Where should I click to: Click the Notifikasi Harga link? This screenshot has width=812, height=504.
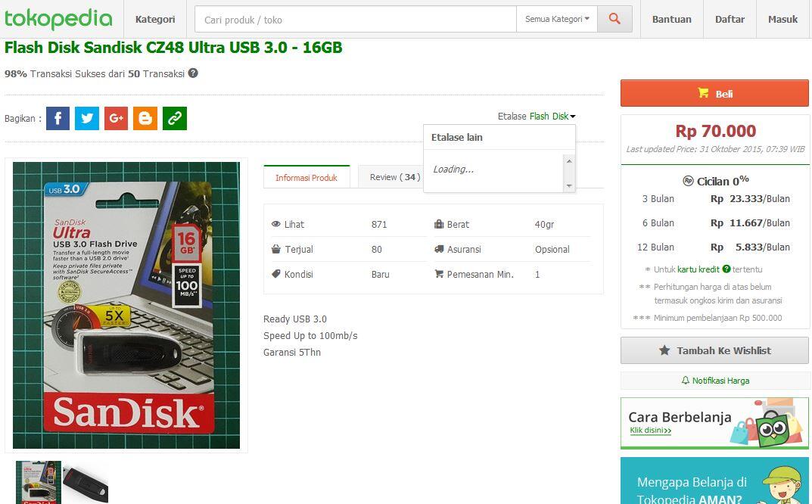click(x=720, y=381)
